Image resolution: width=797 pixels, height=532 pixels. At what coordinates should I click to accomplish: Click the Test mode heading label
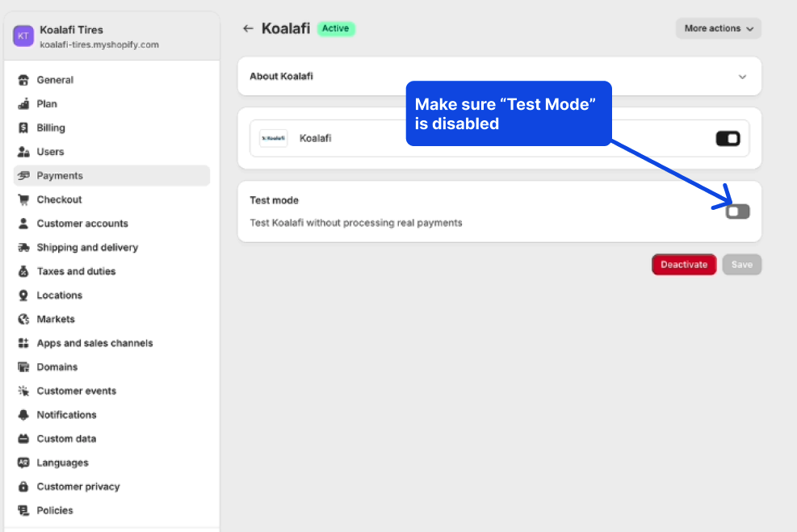coord(274,200)
